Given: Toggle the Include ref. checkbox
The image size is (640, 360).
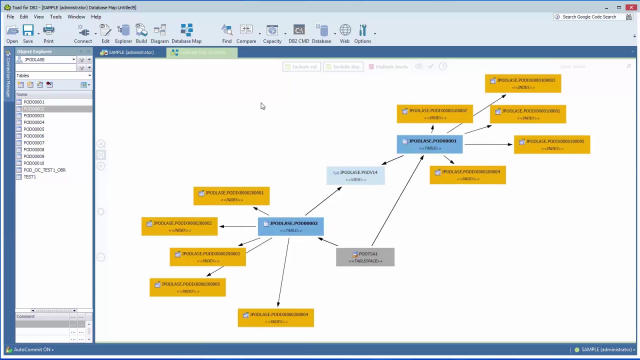Looking at the screenshot, I should [x=301, y=67].
